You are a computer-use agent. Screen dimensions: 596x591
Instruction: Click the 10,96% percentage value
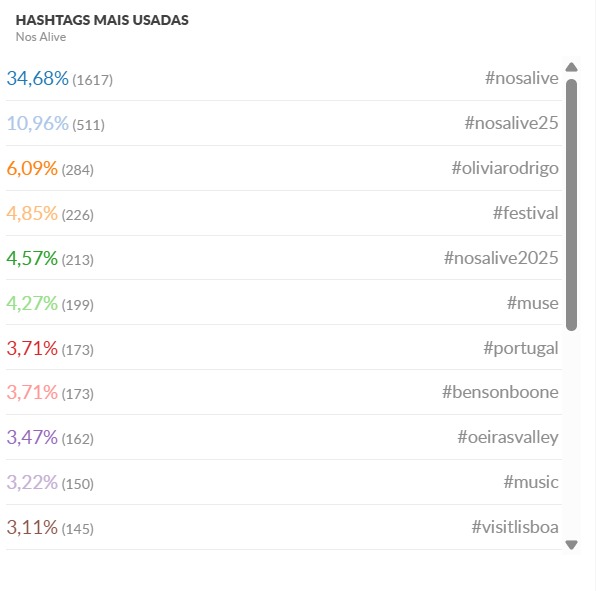(38, 124)
